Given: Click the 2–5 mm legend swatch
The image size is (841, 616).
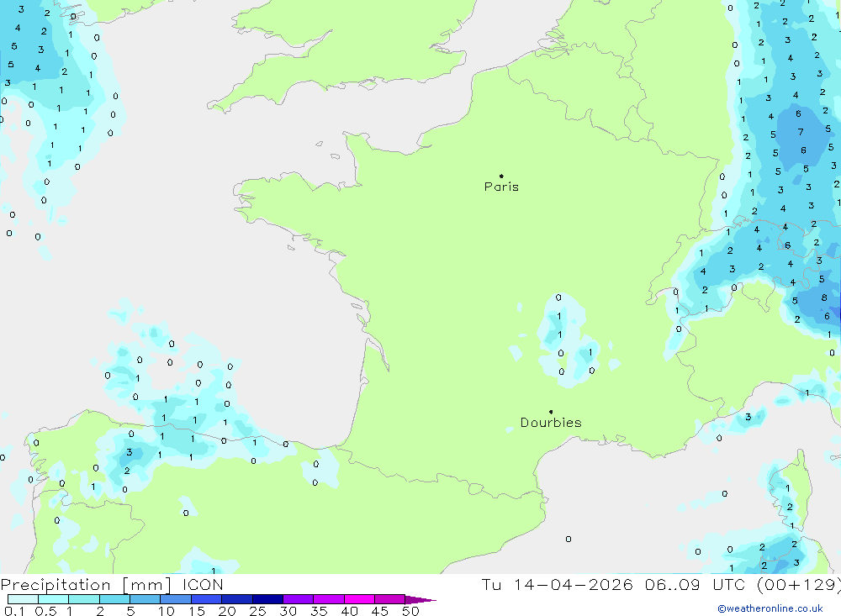Looking at the screenshot, I should click(114, 599).
